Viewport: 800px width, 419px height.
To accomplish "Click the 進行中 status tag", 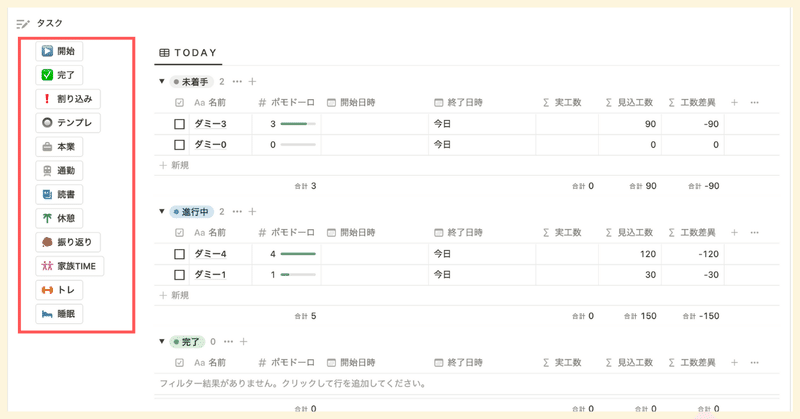I will pos(191,211).
